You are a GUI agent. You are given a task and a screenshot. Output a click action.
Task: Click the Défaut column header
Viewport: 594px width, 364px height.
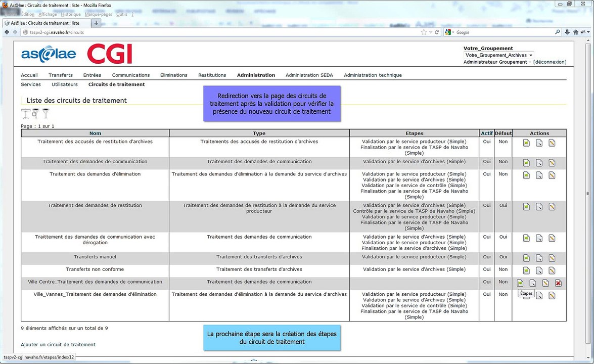coord(503,133)
